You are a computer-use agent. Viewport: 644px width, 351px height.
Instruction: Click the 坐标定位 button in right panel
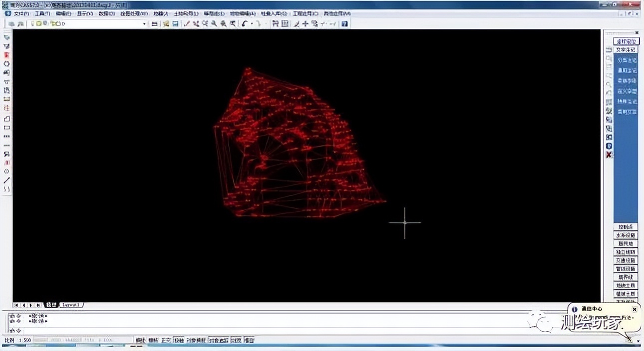626,41
